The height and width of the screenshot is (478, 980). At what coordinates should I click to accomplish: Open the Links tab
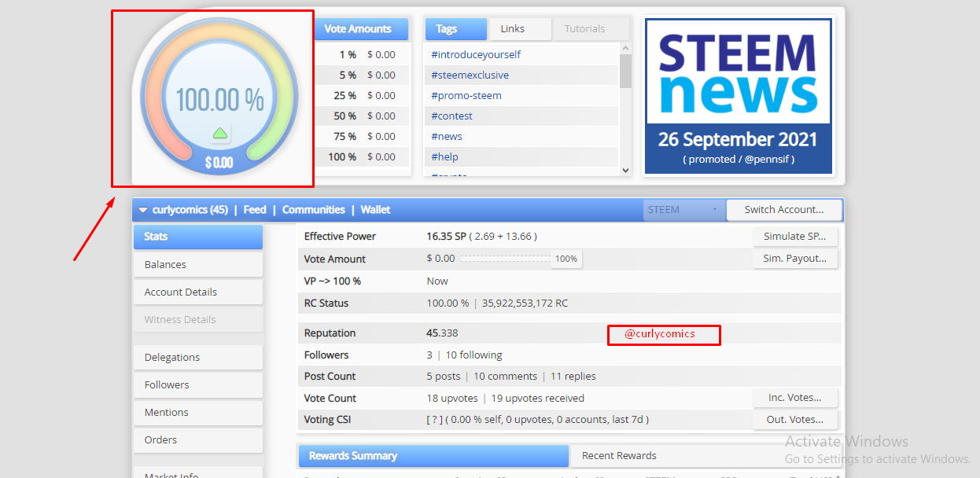[519, 29]
